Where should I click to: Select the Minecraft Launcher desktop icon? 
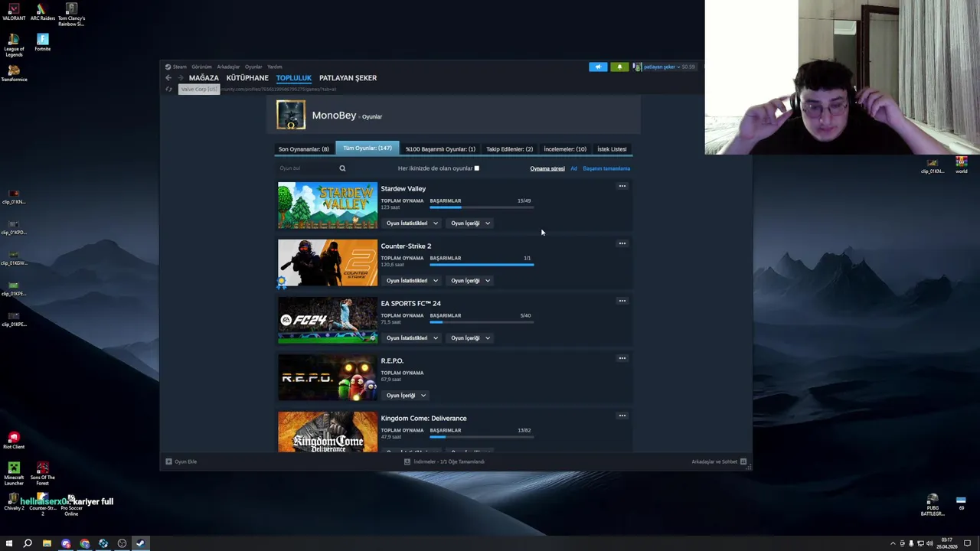tap(14, 473)
